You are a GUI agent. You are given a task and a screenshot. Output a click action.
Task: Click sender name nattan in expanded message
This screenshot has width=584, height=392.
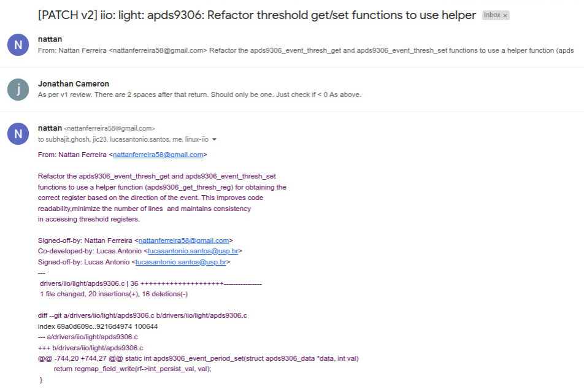click(50, 128)
